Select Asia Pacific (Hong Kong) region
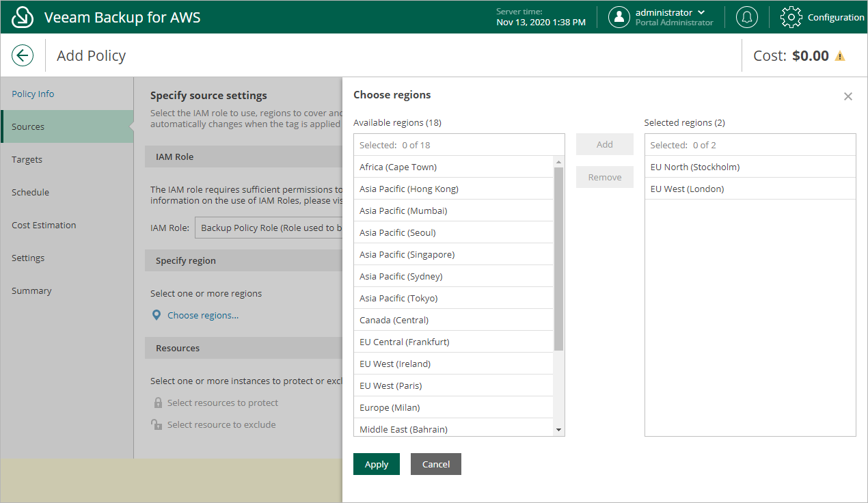 [x=453, y=189]
